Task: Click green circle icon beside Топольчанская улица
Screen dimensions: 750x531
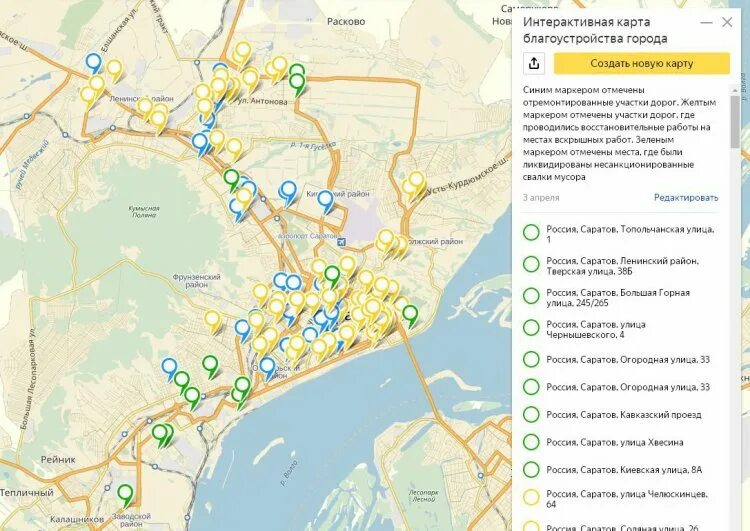Action: click(x=531, y=232)
